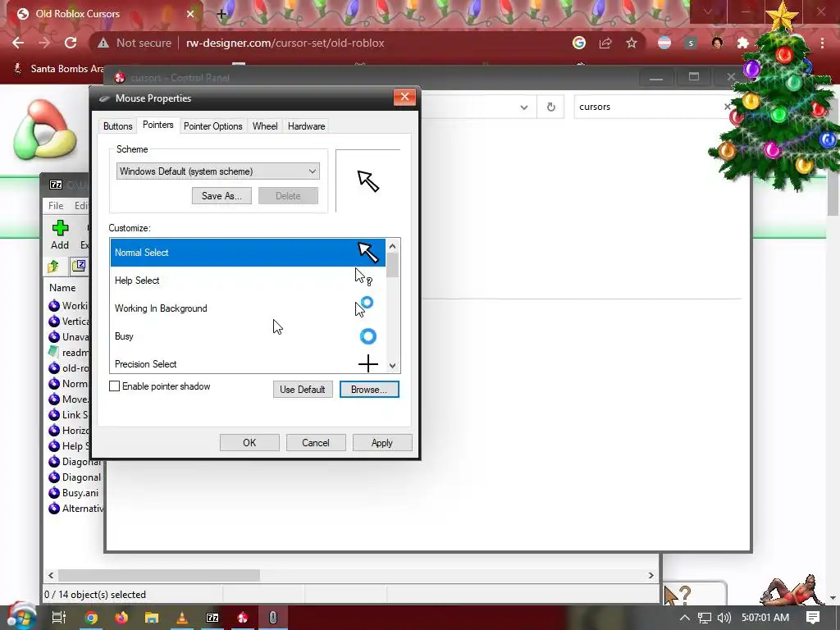Click the Not secure warning icon
The height and width of the screenshot is (630, 840).
[x=103, y=43]
